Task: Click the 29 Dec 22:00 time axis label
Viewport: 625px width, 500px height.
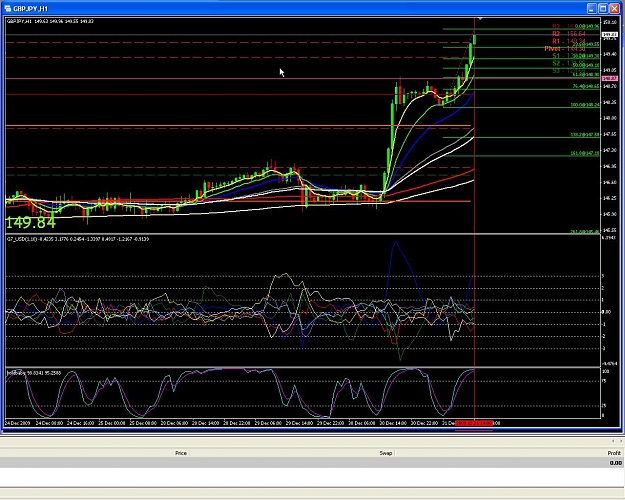Action: pyautogui.click(x=331, y=423)
